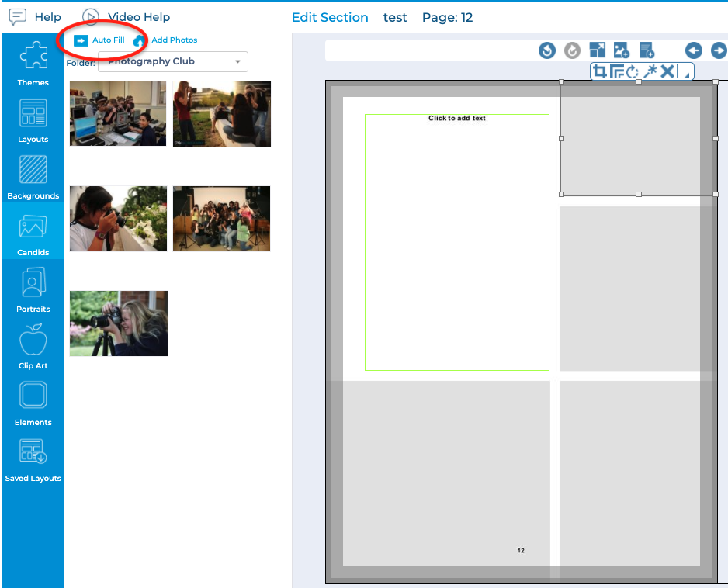The height and width of the screenshot is (588, 728).
Task: Remove photo box with X icon
Action: (x=667, y=72)
